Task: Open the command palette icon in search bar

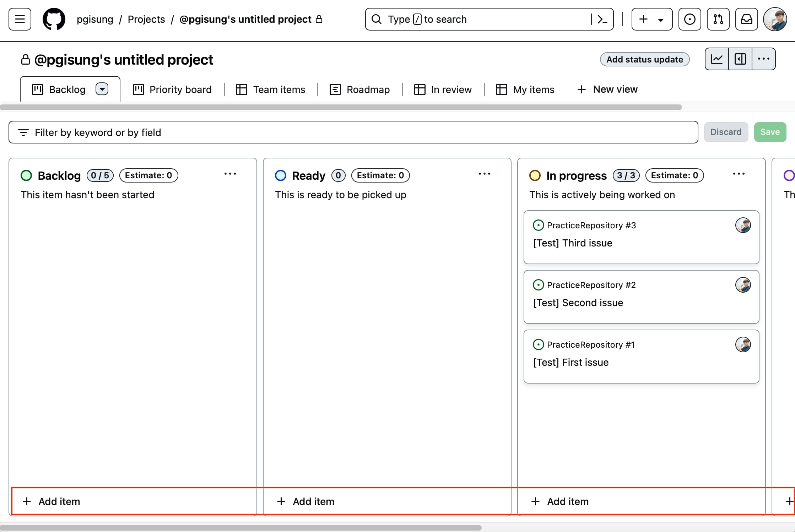Action: coord(602,19)
